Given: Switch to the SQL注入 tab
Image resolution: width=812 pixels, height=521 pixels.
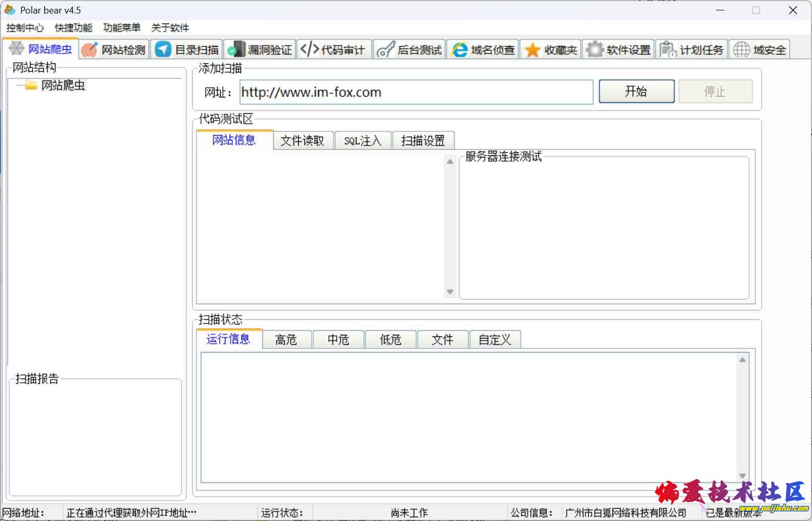Looking at the screenshot, I should click(363, 141).
